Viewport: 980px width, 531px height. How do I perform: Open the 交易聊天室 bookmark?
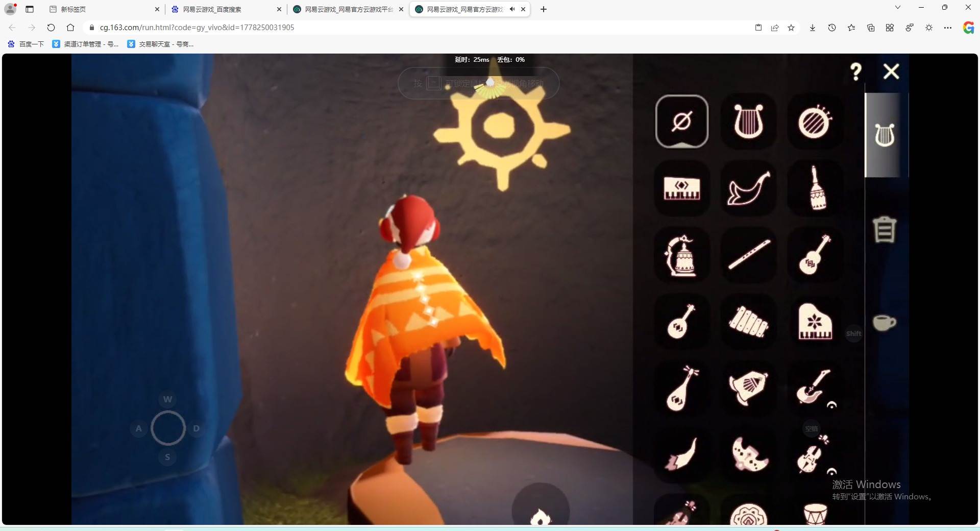tap(161, 44)
